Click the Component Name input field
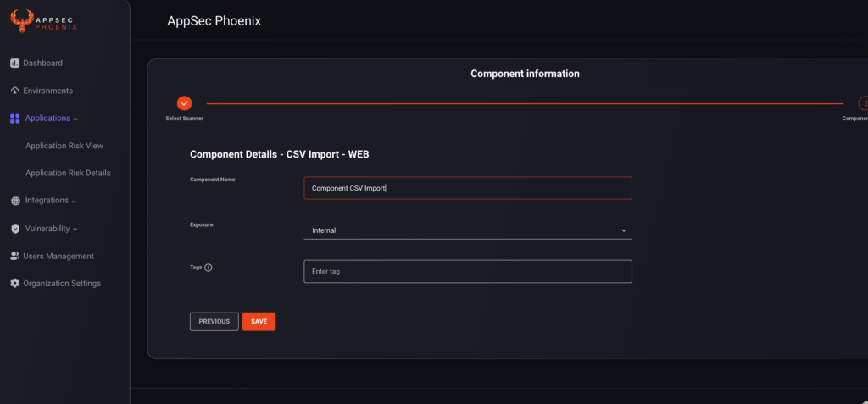The image size is (868, 404). pyautogui.click(x=468, y=188)
